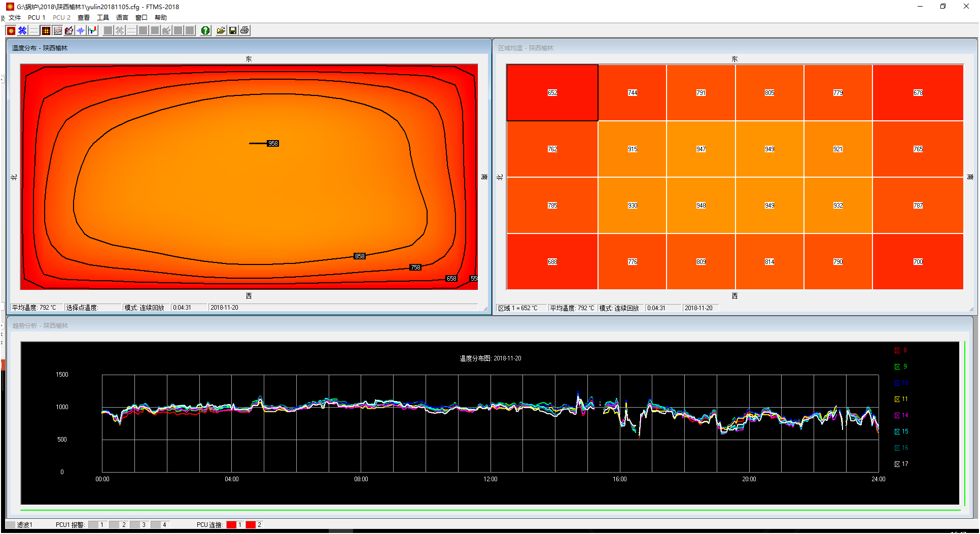Click the 区域 1 = 652 °C status field
The image size is (980, 534).
click(521, 308)
